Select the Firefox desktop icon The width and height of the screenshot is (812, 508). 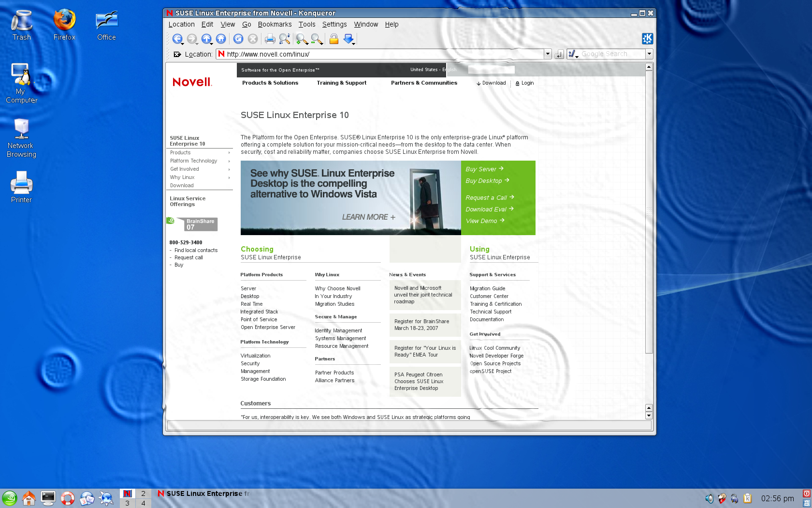pos(64,26)
